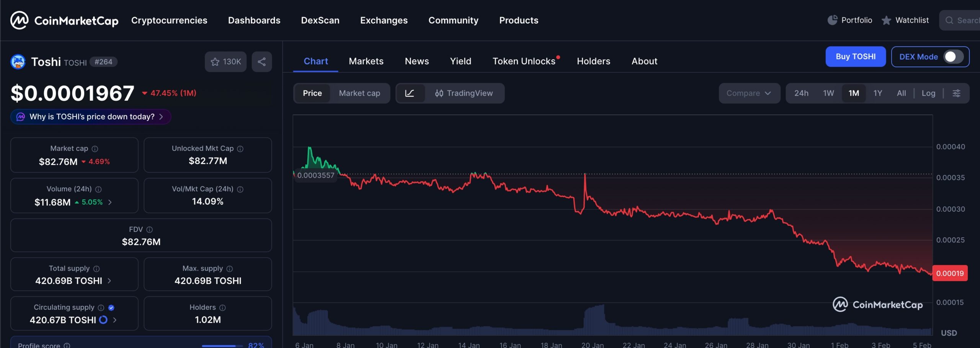The height and width of the screenshot is (348, 980).
Task: Expand Circulating supply details chevron
Action: coord(114,320)
